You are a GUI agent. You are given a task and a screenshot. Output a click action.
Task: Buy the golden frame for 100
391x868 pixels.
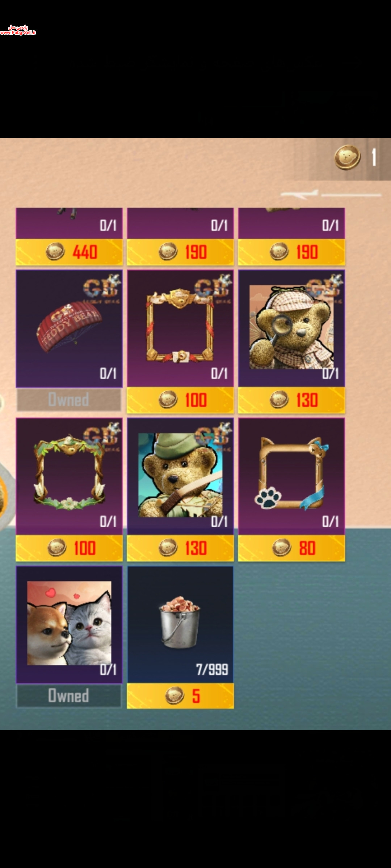tap(180, 400)
